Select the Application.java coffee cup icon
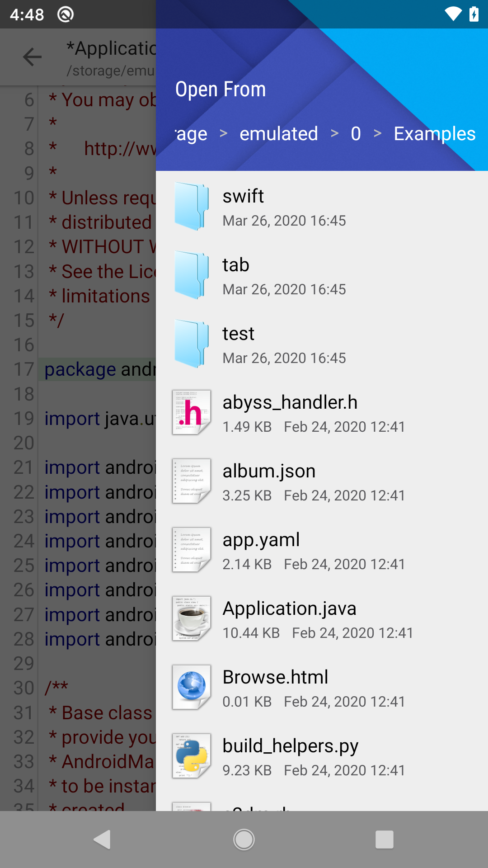The height and width of the screenshot is (868, 488). coord(192,618)
